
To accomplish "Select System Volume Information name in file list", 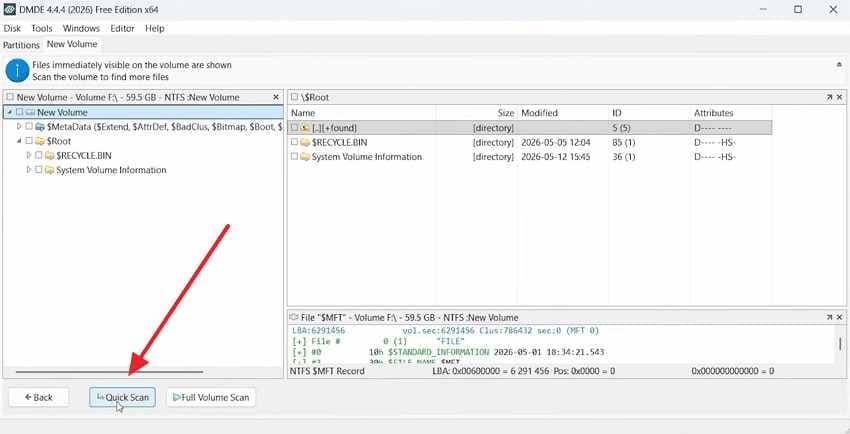I will (x=367, y=157).
